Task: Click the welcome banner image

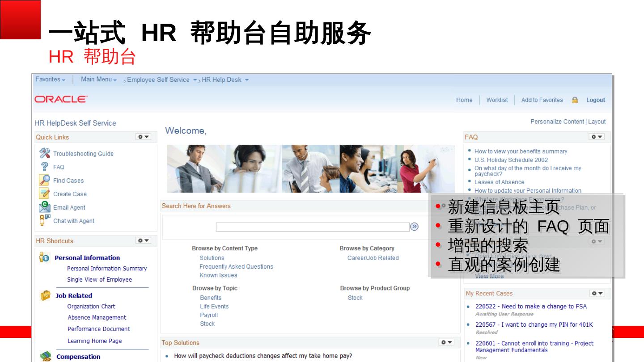Action: pos(311,169)
